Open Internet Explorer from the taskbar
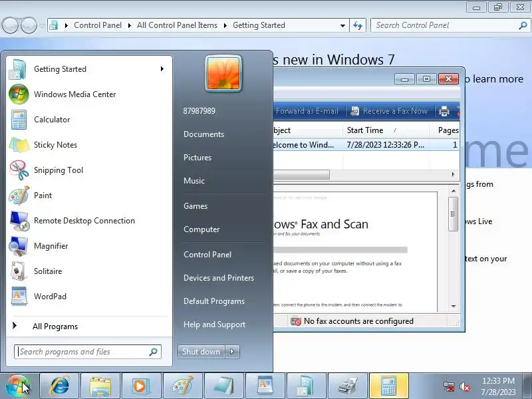This screenshot has width=532, height=399. [x=59, y=386]
